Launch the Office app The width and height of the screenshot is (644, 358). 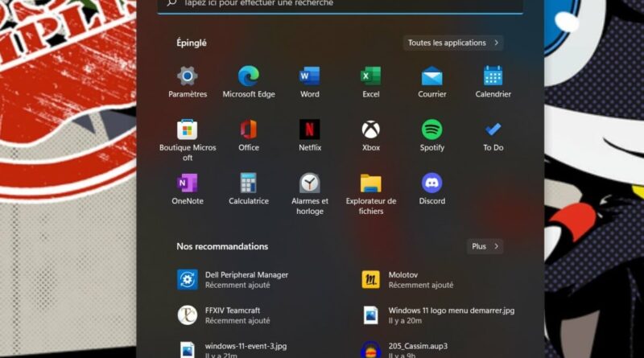(249, 135)
